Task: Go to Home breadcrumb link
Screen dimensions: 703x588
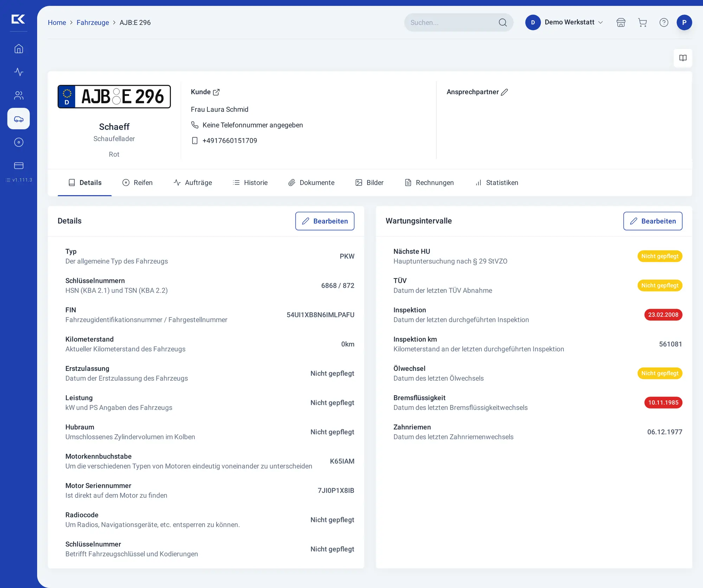Action: (x=57, y=22)
